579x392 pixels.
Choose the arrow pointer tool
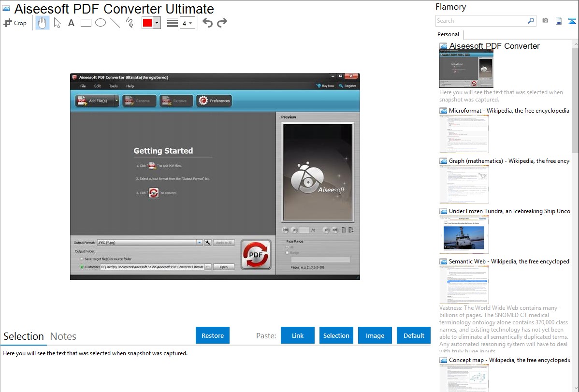[x=57, y=23]
